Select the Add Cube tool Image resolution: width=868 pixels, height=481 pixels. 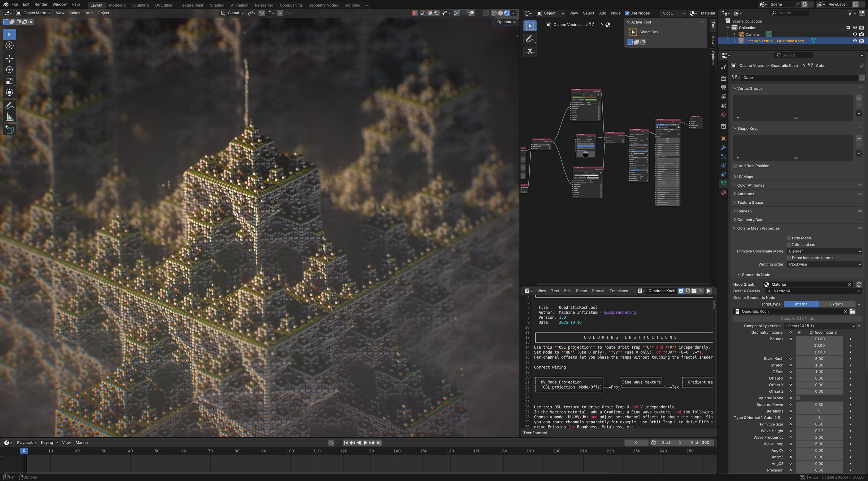(9, 130)
